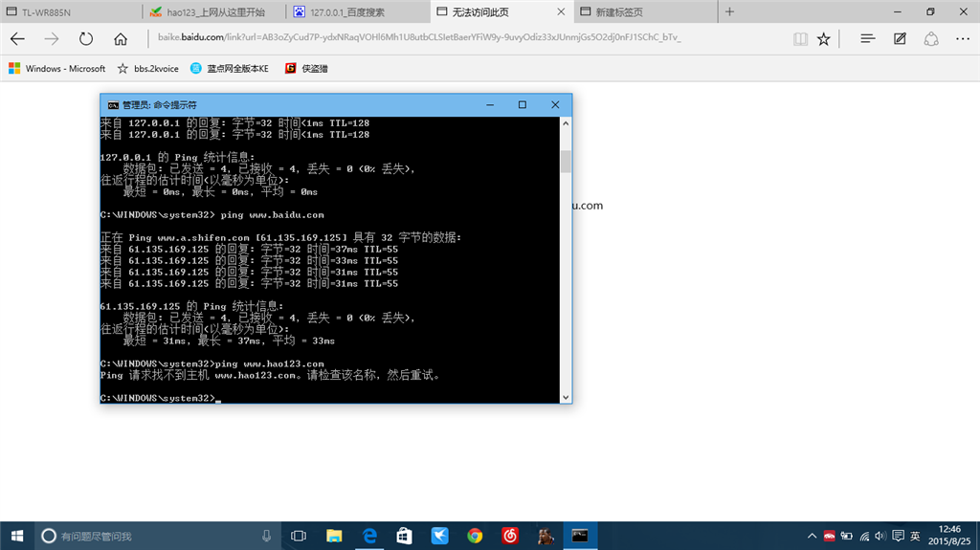Click the 'ping www.baidu.com' command line

[x=212, y=215]
